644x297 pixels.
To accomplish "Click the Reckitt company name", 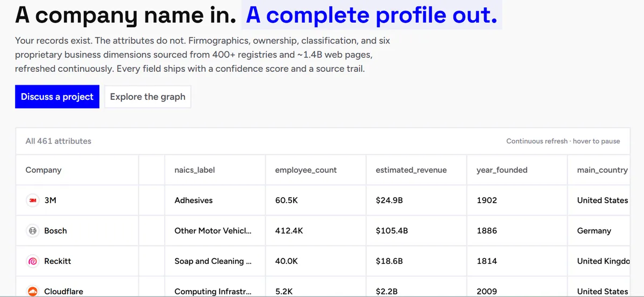I will coord(57,262).
